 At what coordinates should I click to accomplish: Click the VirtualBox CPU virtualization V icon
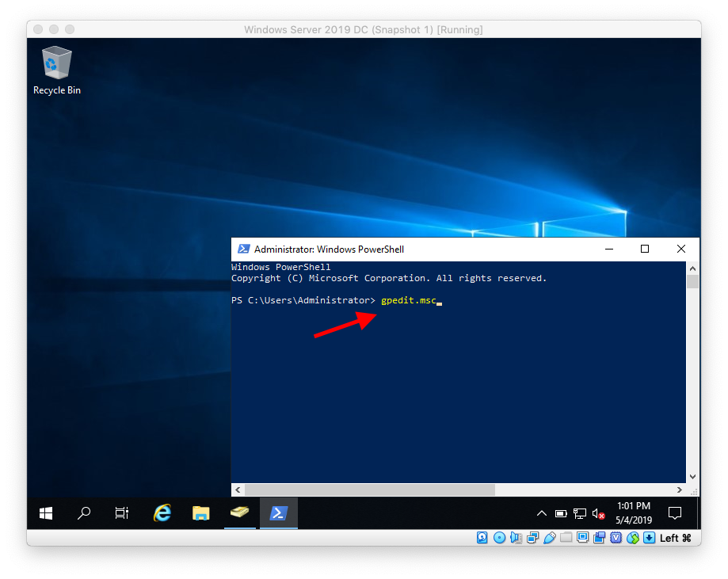coord(616,538)
